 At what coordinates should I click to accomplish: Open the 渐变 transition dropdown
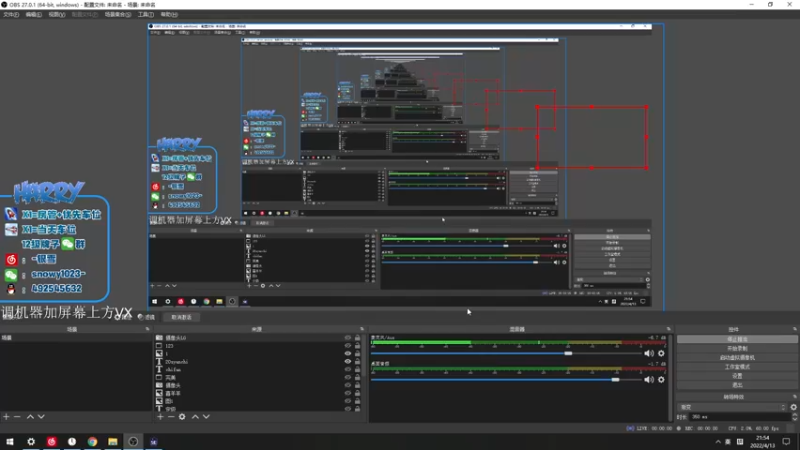click(x=732, y=407)
